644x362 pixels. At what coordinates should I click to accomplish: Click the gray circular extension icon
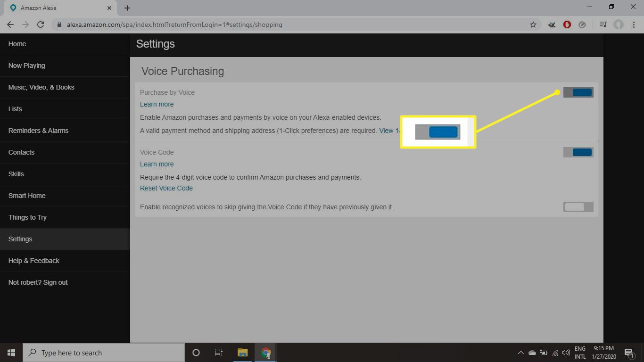coord(582,25)
